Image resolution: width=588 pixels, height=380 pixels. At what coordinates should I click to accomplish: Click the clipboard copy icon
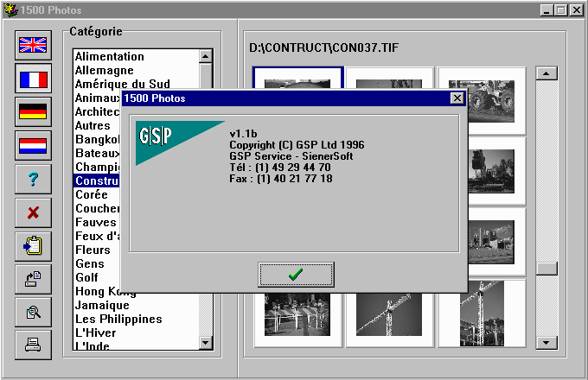pyautogui.click(x=33, y=246)
